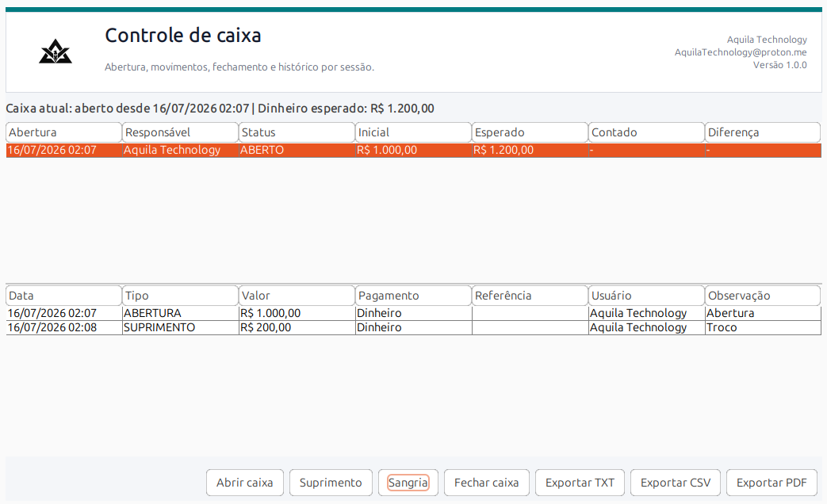Click the Pagamento column header
This screenshot has height=504, width=827.
pyautogui.click(x=414, y=296)
